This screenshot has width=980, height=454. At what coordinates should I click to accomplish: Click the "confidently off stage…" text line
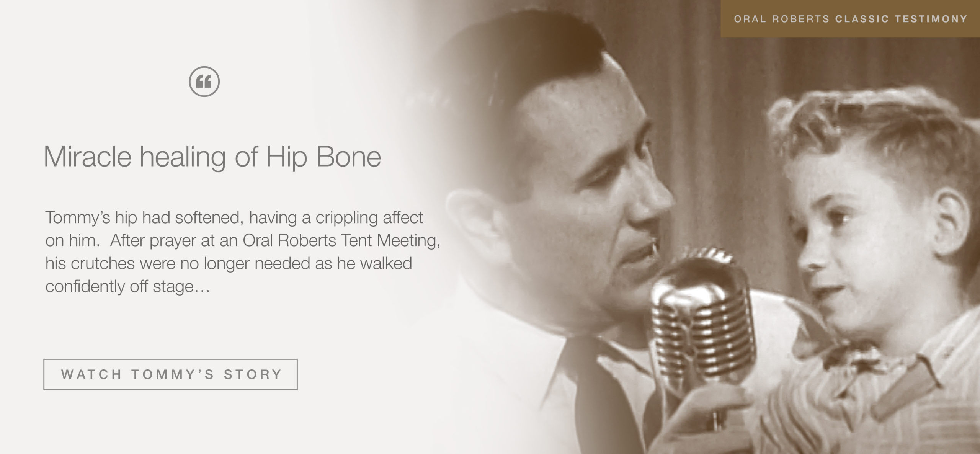click(127, 286)
